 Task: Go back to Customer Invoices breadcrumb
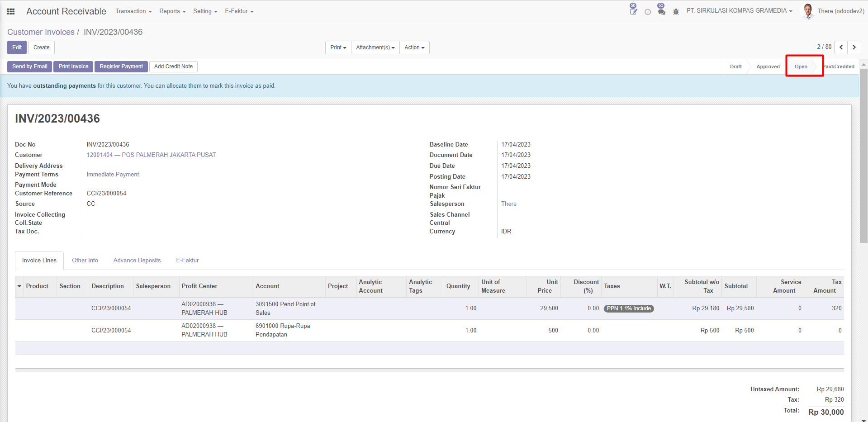[x=41, y=32]
